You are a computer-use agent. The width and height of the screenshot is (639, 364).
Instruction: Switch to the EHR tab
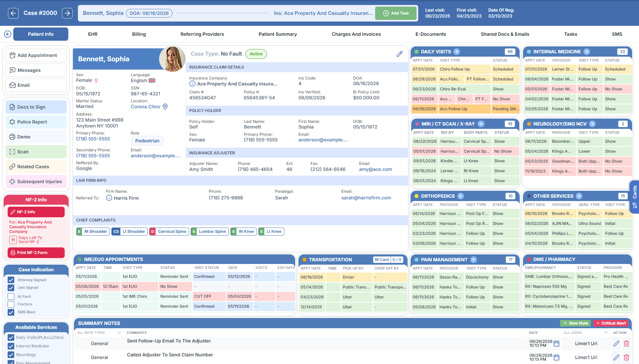point(93,34)
